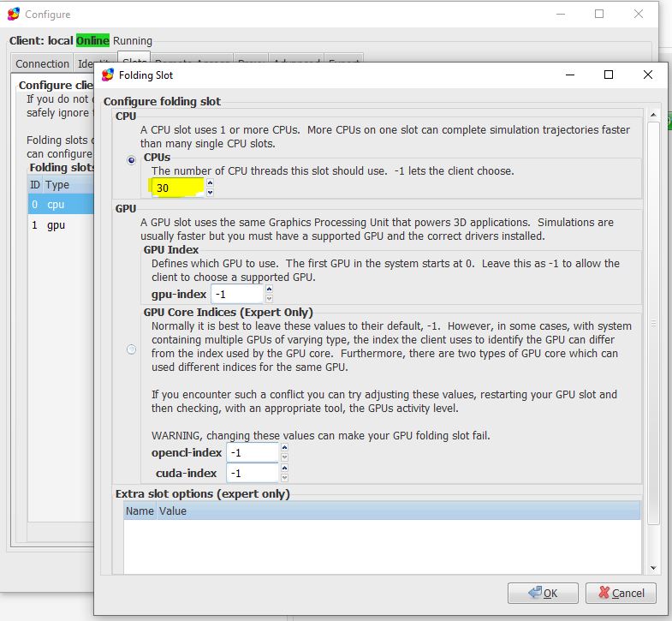672x621 pixels.
Task: Decrease CPUs value with down arrow
Action: (x=211, y=192)
